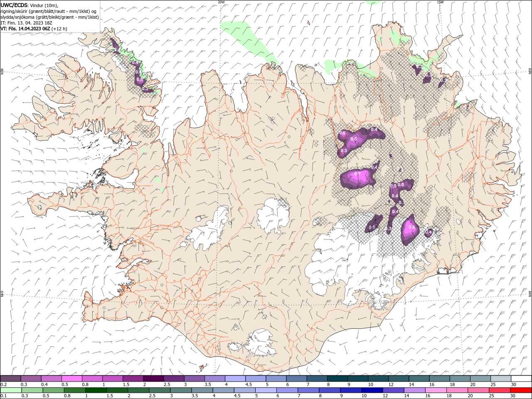Click the 'slydda/snjókoma' legend description line
The image size is (532, 399).
[x=50, y=17]
